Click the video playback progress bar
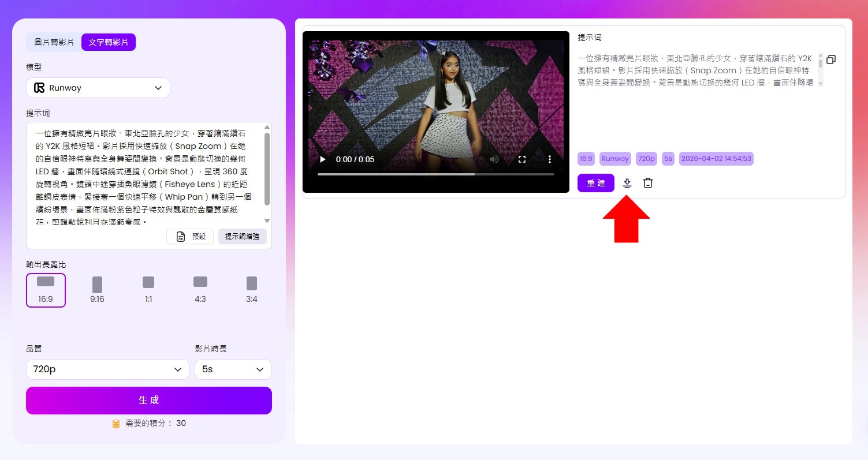The height and width of the screenshot is (460, 868). coord(437,174)
